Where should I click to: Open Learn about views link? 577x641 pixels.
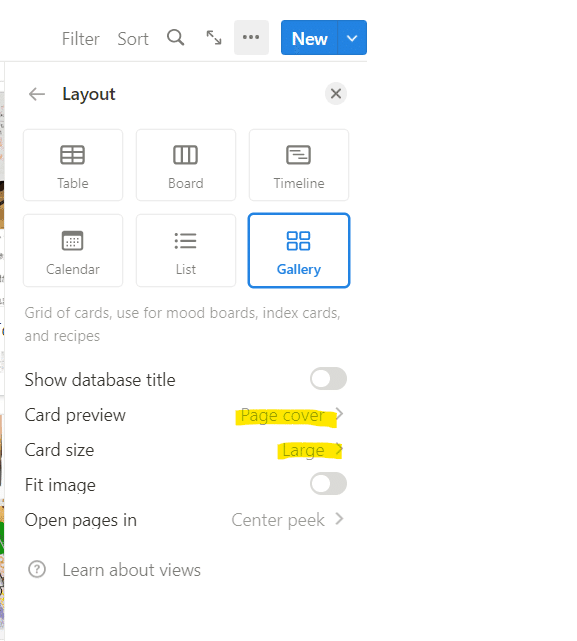pos(131,570)
